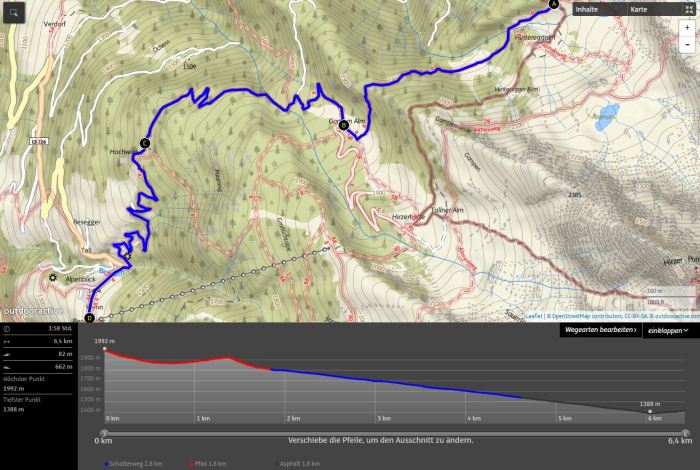The height and width of the screenshot is (470, 700).
Task: Open the Karte map style menu
Action: [x=639, y=9]
